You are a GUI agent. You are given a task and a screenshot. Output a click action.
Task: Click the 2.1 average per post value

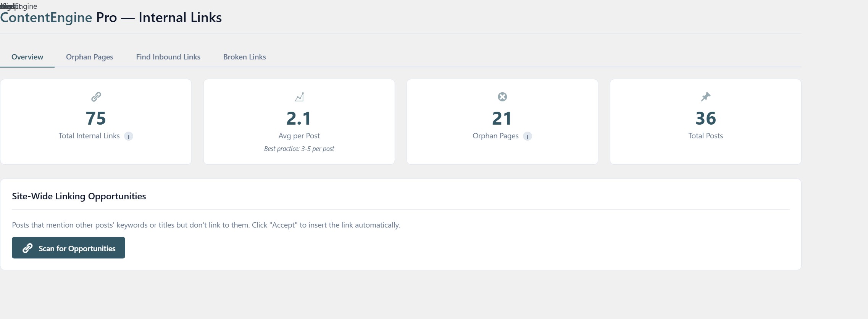point(299,118)
